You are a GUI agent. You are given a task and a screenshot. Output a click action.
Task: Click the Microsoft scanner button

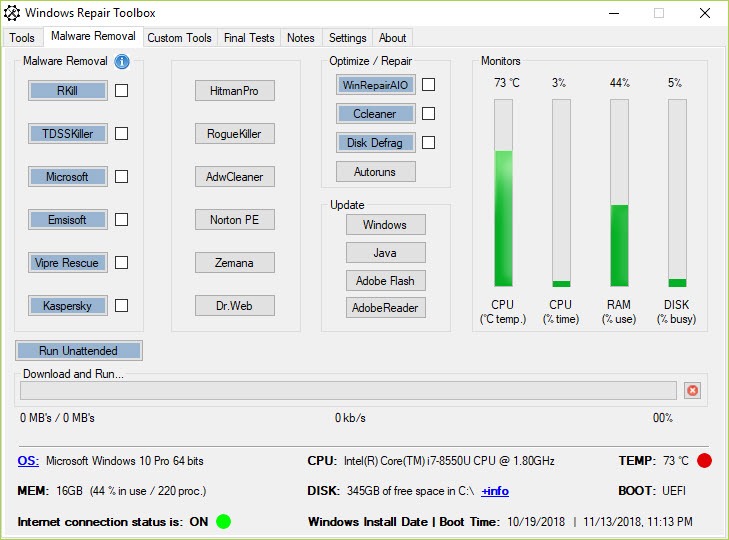(67, 176)
